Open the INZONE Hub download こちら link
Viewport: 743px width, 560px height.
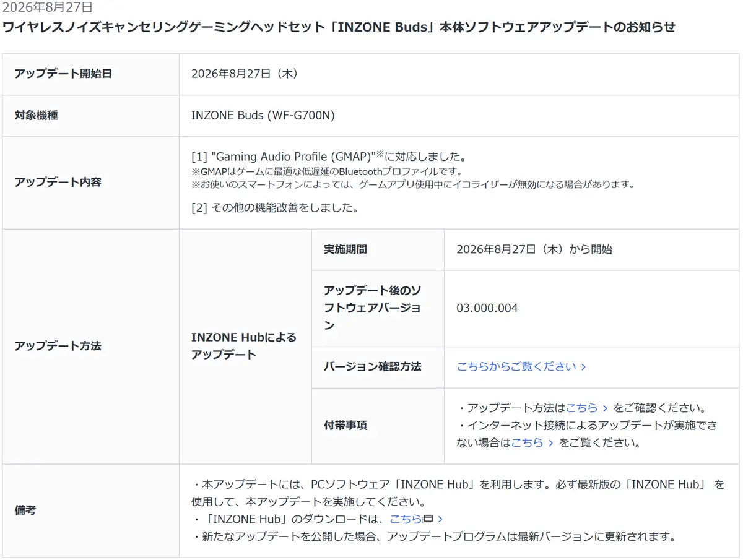406,519
